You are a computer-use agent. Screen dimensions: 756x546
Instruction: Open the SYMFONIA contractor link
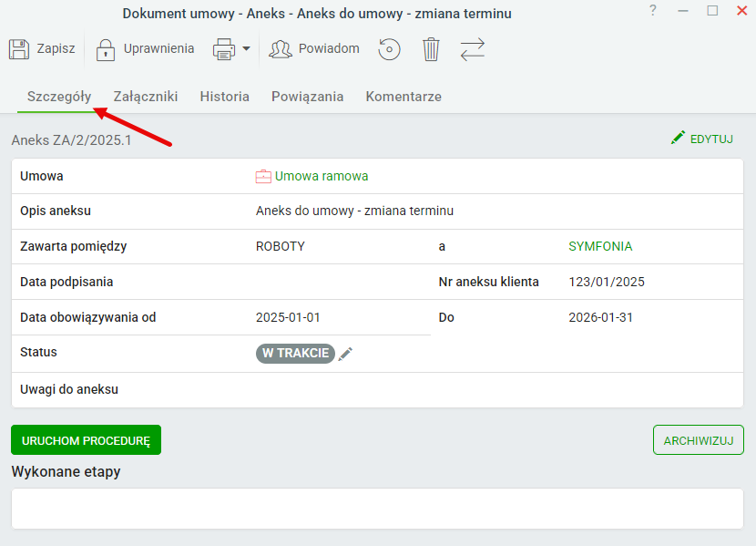point(600,246)
